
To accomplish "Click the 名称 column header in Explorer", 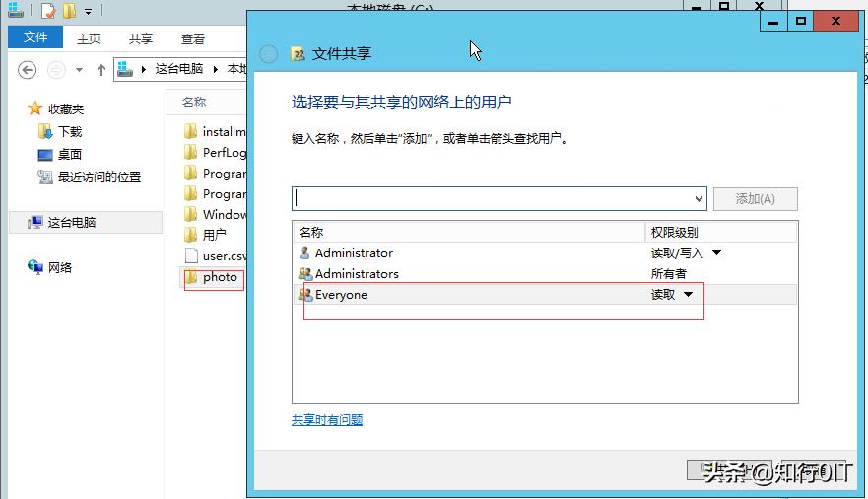I will tap(194, 103).
